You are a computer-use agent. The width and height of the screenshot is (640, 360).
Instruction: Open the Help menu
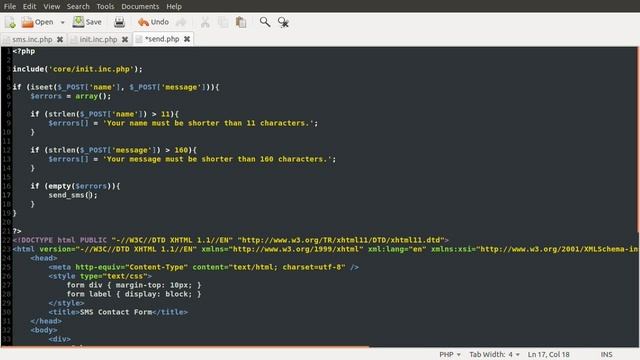[174, 7]
